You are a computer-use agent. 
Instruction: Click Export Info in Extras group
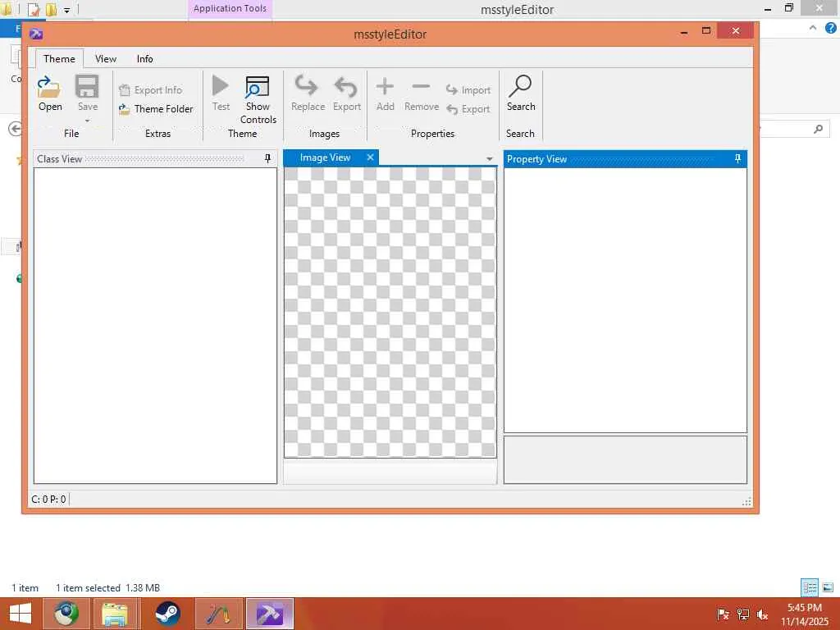tap(151, 90)
